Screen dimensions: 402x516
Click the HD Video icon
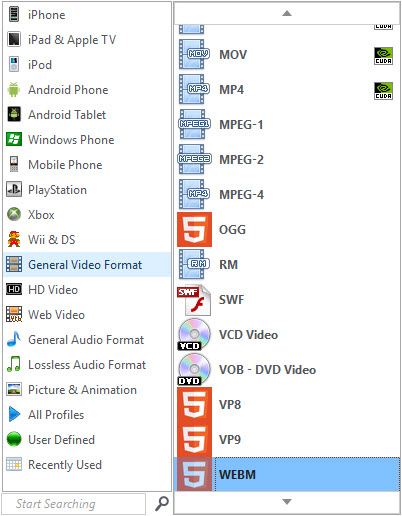14,289
